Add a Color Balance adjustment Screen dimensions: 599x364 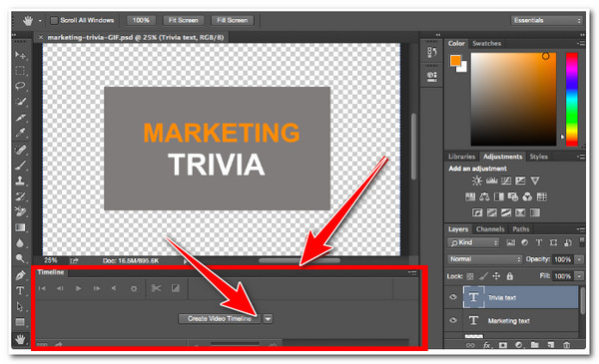[x=484, y=196]
